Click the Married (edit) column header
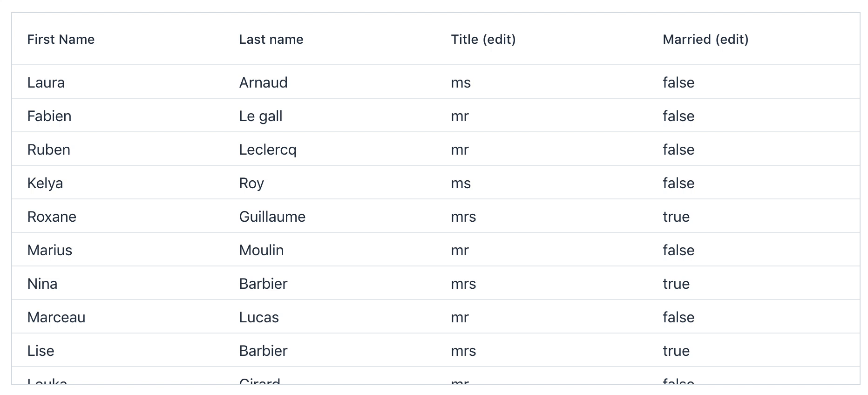 tap(705, 40)
